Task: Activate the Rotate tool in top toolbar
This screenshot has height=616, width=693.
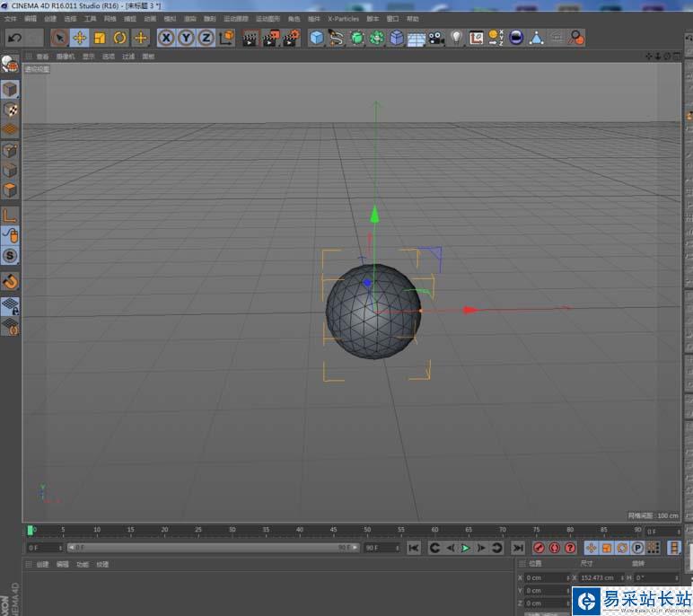Action: (119, 38)
